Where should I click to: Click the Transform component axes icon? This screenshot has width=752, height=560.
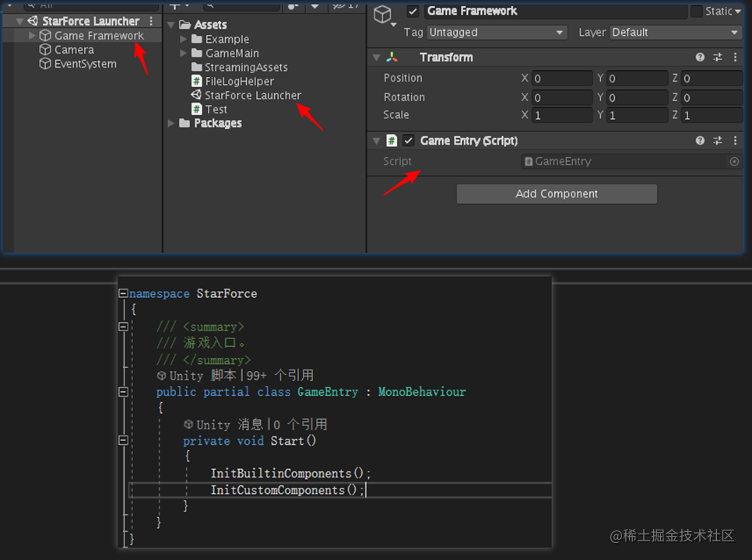pos(392,58)
